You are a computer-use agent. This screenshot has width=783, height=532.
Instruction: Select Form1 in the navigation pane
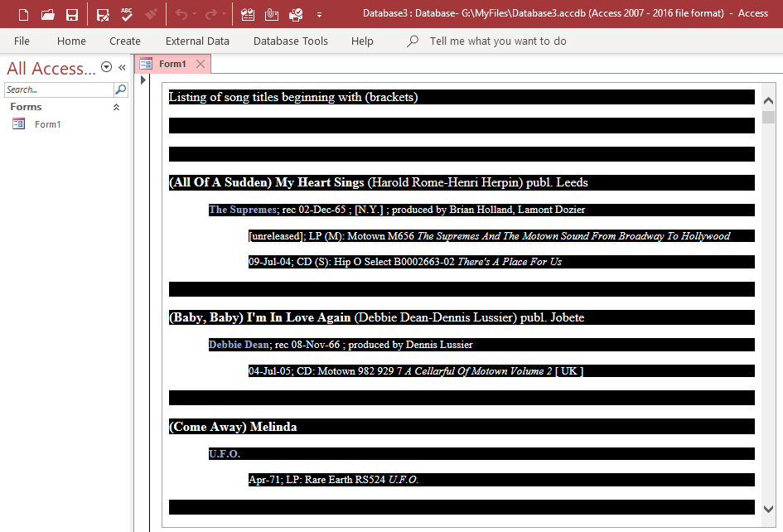coord(47,124)
